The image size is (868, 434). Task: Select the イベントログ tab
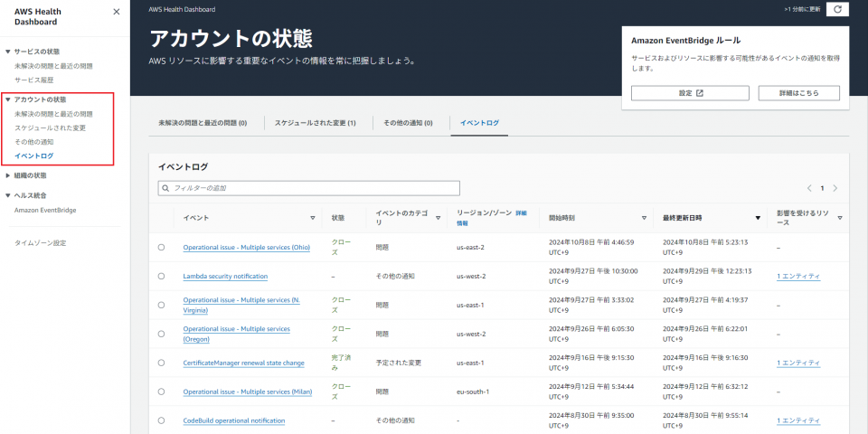pos(479,123)
